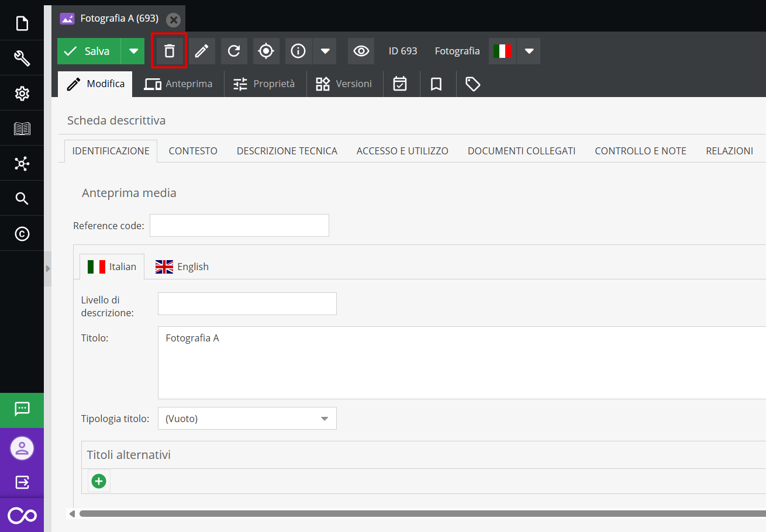
Task: Click the trash delete icon in toolbar
Action: tap(169, 51)
